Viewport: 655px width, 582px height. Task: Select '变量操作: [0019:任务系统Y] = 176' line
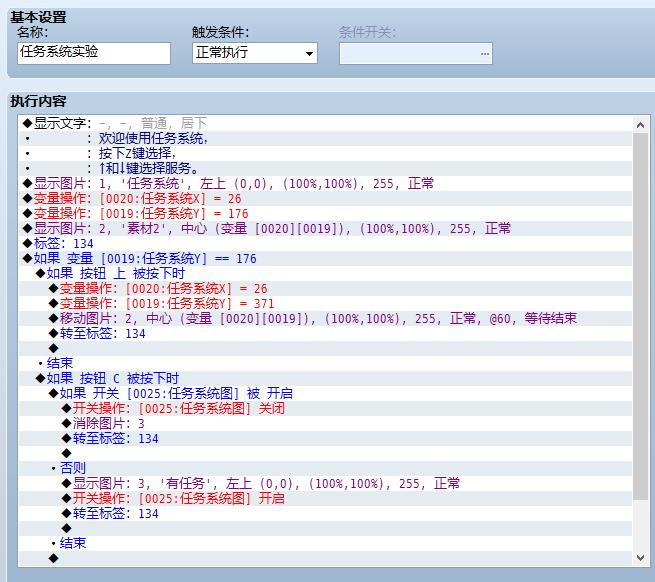pos(325,213)
